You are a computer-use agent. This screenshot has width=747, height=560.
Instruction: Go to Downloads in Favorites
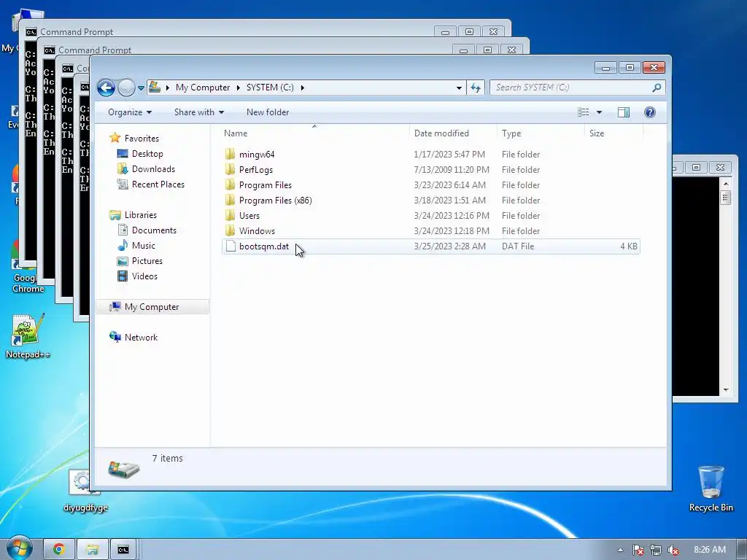pyautogui.click(x=153, y=169)
